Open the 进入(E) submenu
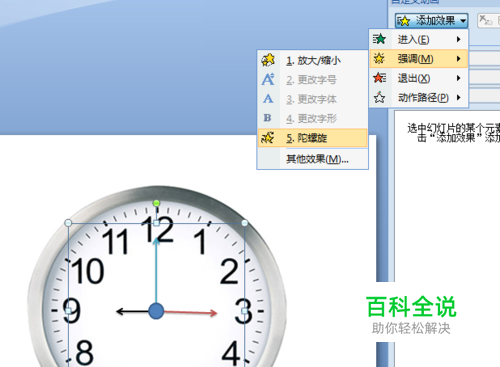The width and height of the screenshot is (500, 367). (x=419, y=40)
